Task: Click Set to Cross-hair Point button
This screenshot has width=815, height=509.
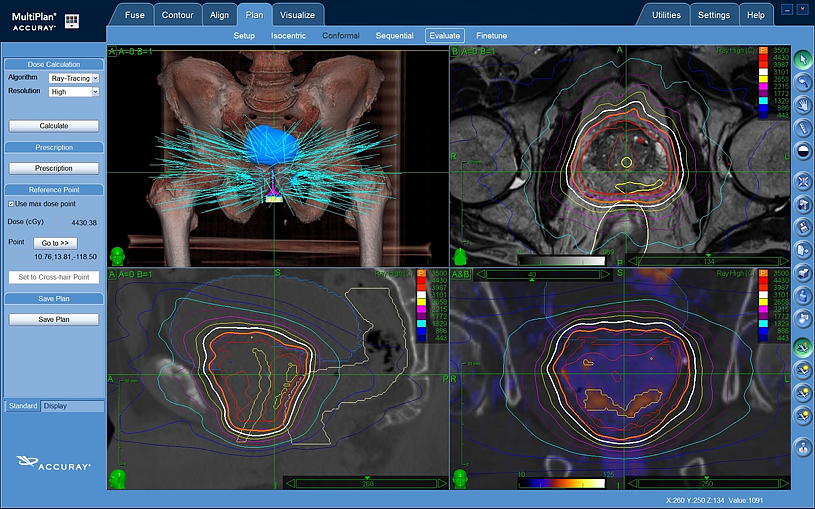Action: [54, 277]
